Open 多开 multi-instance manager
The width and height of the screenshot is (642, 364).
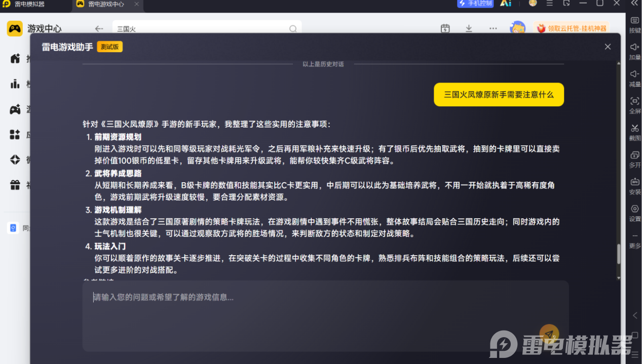click(635, 159)
